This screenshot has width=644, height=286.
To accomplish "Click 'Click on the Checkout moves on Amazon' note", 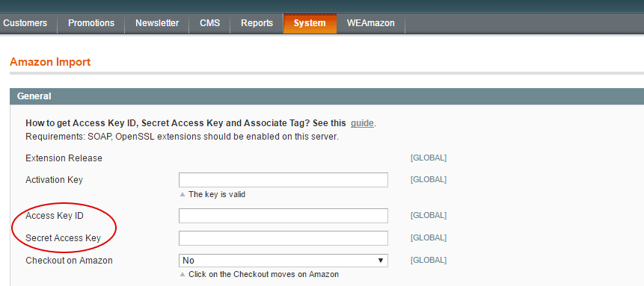I will tap(264, 274).
